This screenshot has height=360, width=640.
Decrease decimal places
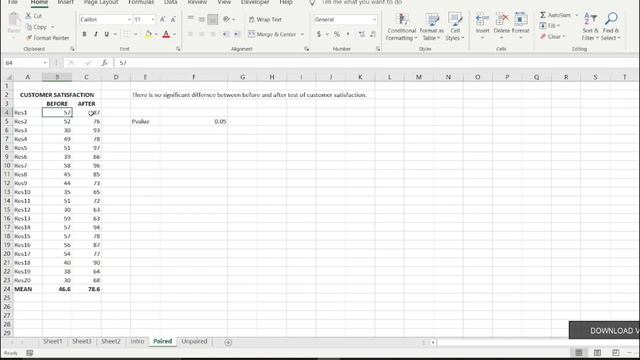pyautogui.click(x=373, y=34)
